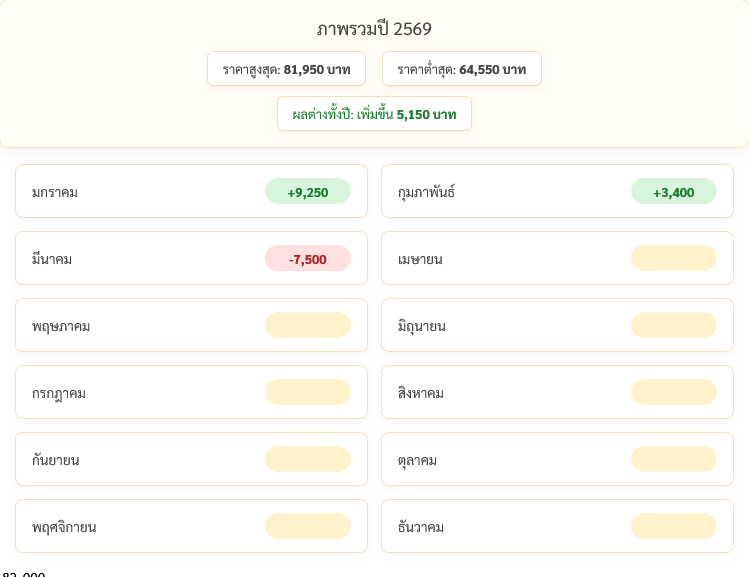Click the ภาพรวมปี 2569 heading
The height and width of the screenshot is (577, 749).
tap(374, 29)
